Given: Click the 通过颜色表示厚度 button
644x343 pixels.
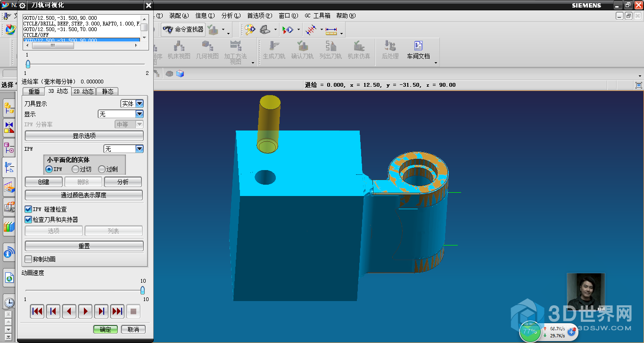Looking at the screenshot, I should coord(84,195).
